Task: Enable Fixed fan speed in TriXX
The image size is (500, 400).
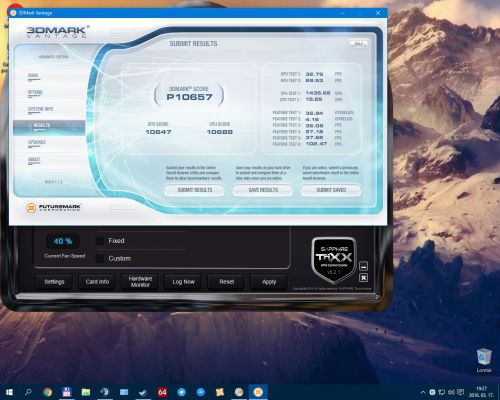Action: click(100, 241)
